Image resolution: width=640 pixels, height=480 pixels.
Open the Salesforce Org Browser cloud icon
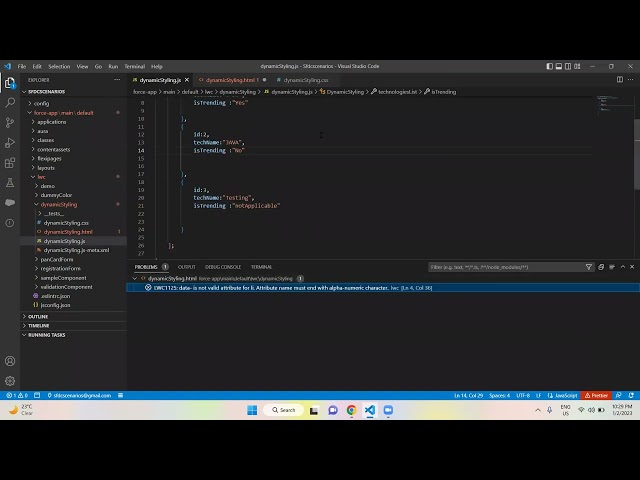[10, 202]
